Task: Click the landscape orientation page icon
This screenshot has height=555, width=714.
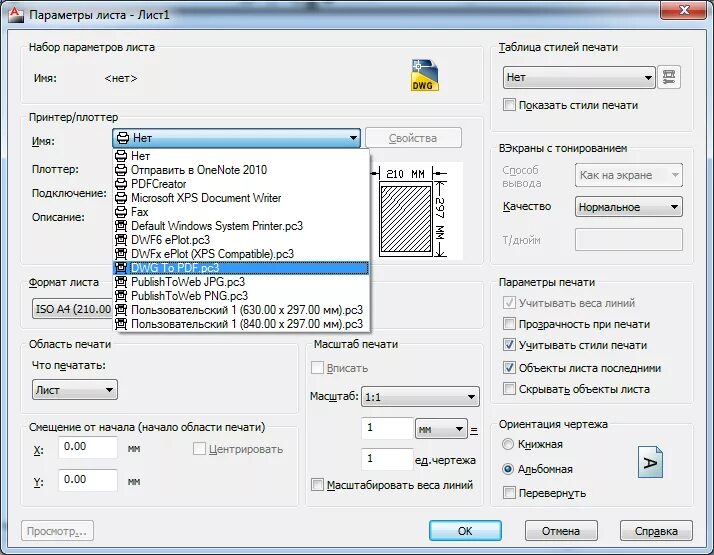Action: [x=650, y=462]
